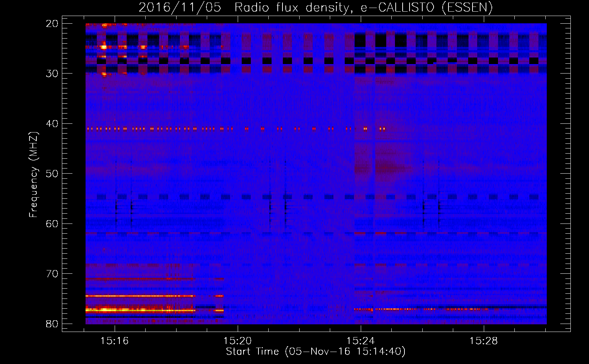Select the 60 frequency tick label

click(x=52, y=224)
